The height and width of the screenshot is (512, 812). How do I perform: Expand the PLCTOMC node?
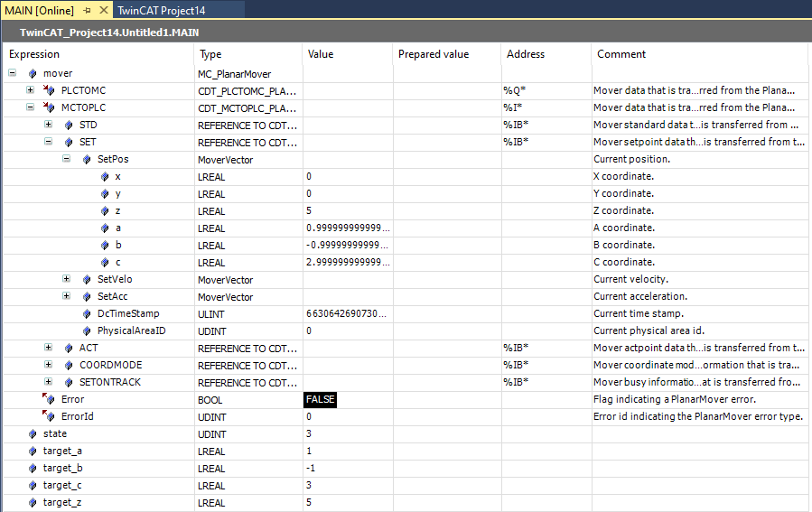pos(31,90)
